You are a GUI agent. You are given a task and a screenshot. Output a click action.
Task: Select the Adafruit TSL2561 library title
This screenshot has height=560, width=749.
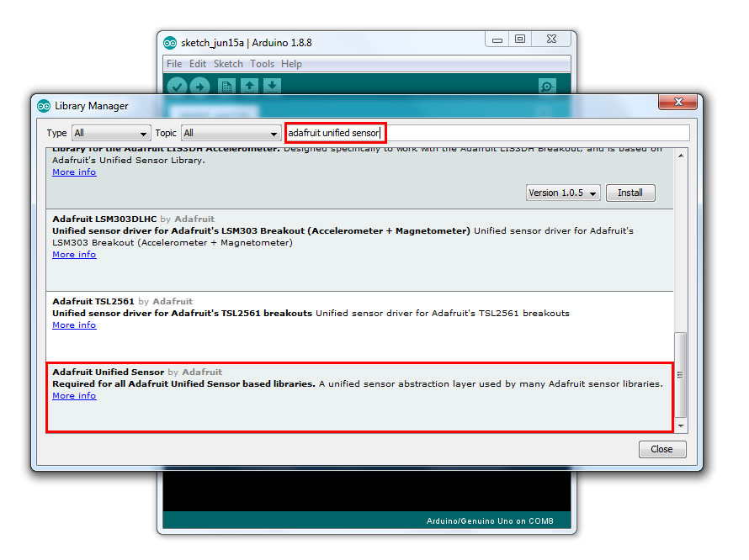point(93,301)
